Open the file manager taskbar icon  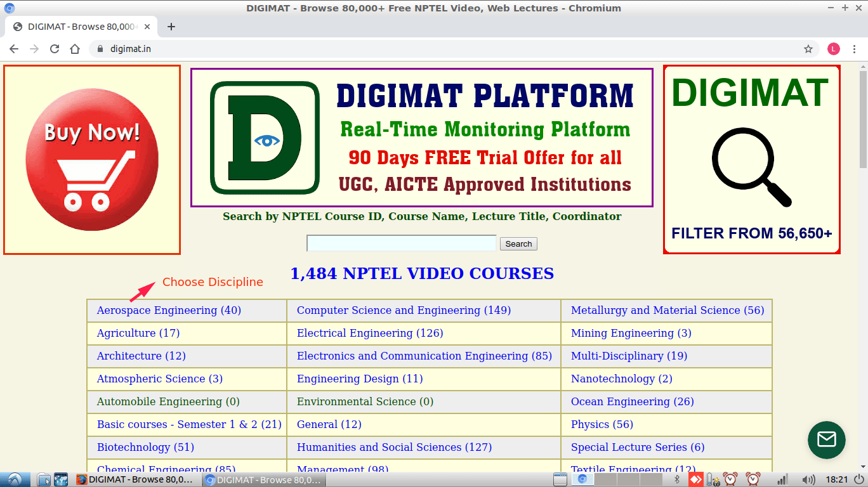click(43, 479)
